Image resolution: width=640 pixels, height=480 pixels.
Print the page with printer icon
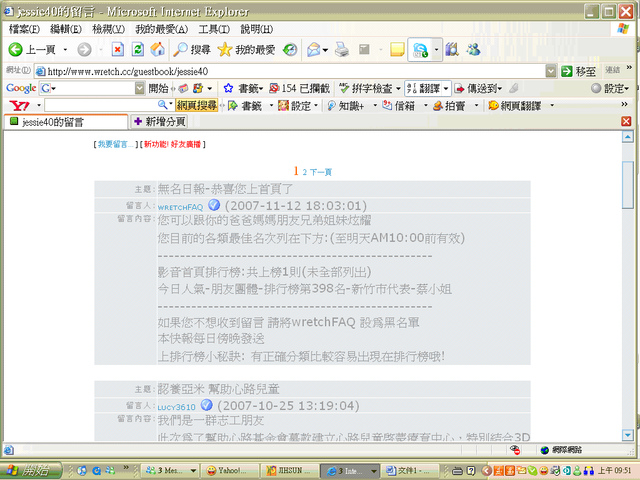coord(342,50)
